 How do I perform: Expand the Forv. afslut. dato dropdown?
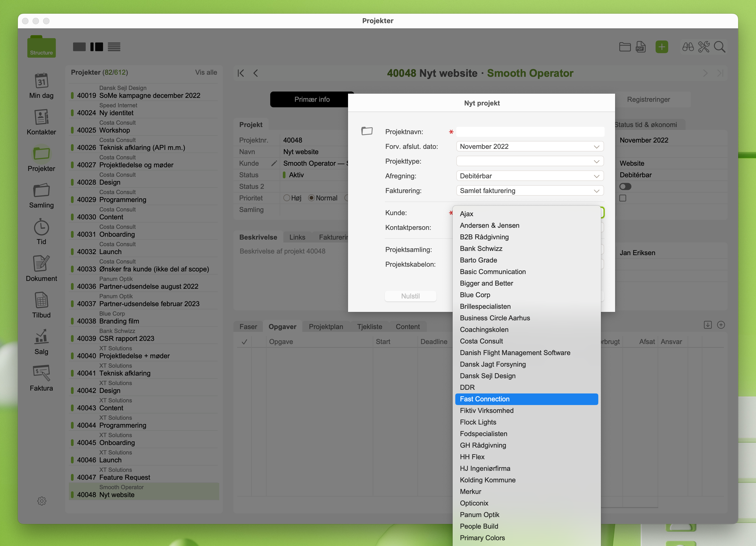pyautogui.click(x=530, y=146)
